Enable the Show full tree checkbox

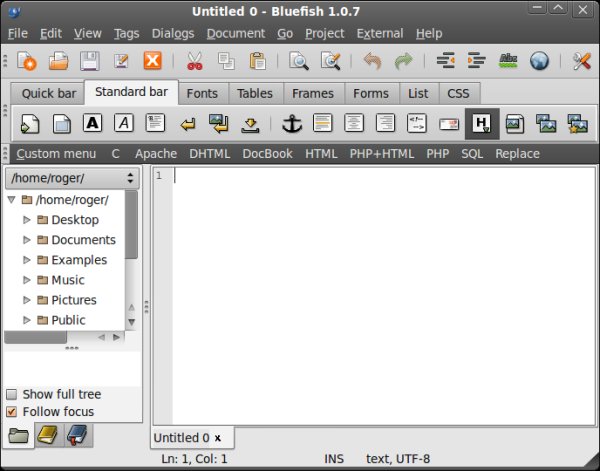click(12, 394)
